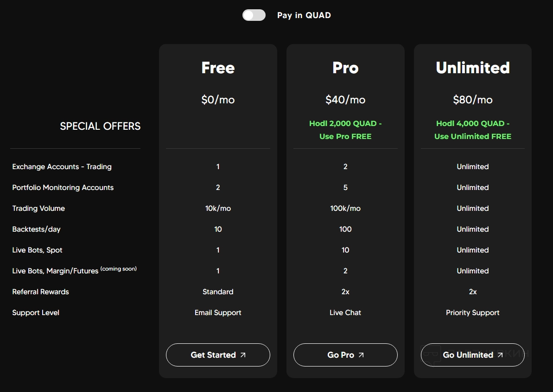Click the Trading Volume row label

pyautogui.click(x=38, y=209)
